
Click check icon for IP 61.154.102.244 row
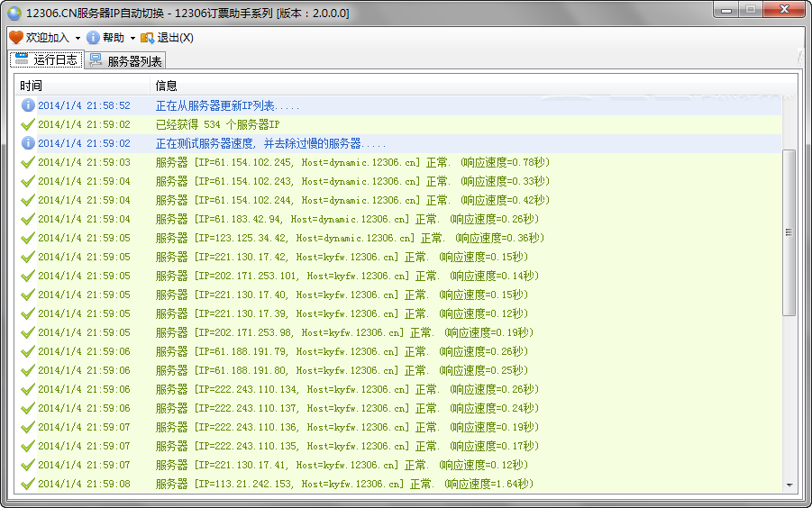tap(28, 200)
